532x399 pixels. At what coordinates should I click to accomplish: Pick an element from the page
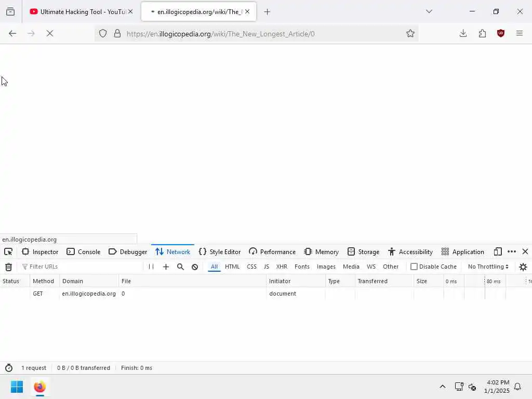point(8,252)
